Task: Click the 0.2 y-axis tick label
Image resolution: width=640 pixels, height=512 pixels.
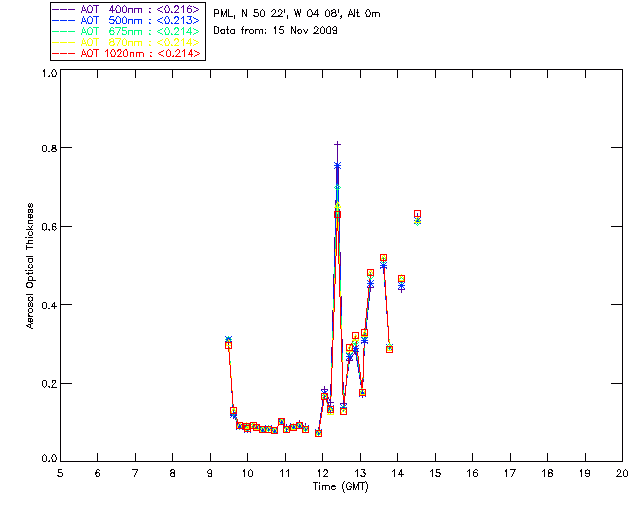Action: tap(49, 384)
